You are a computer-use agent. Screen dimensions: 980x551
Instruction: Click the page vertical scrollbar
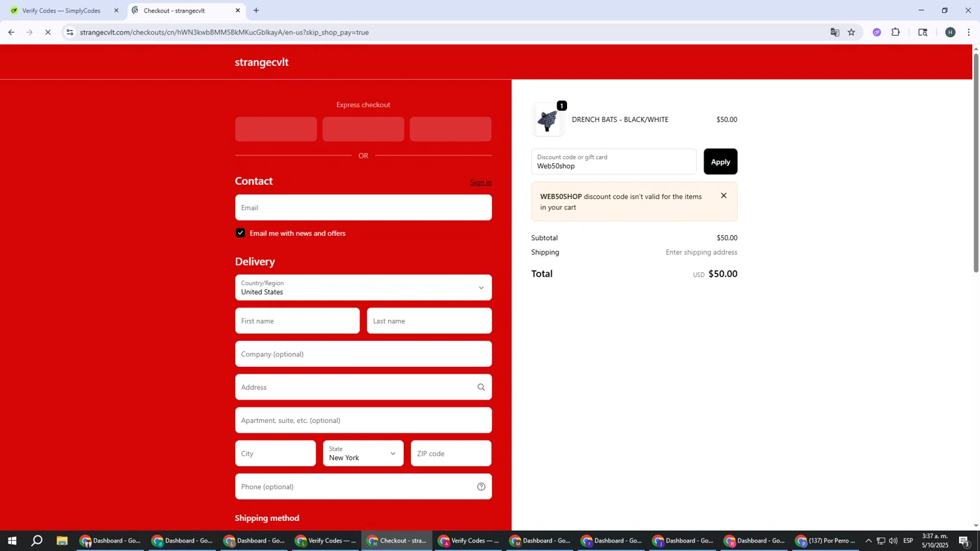976,163
